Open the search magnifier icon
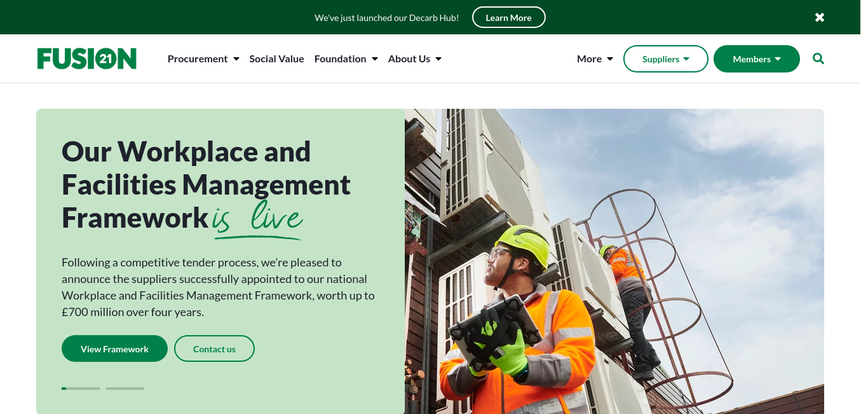This screenshot has height=414, width=868. tap(818, 59)
